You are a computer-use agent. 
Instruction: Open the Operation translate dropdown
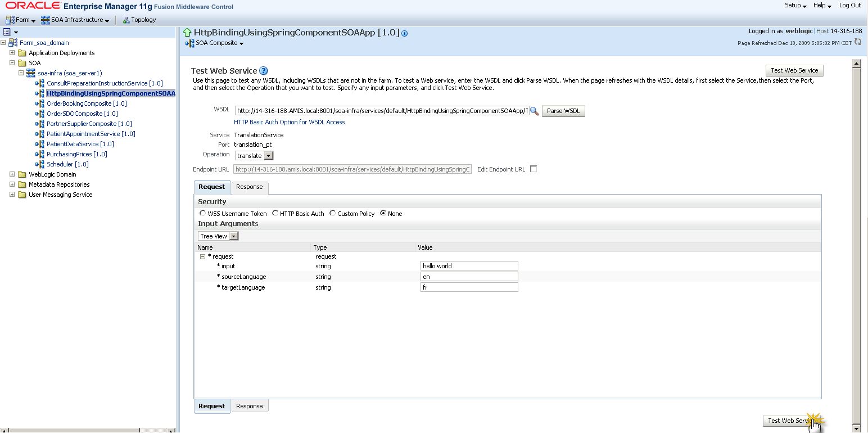point(268,156)
